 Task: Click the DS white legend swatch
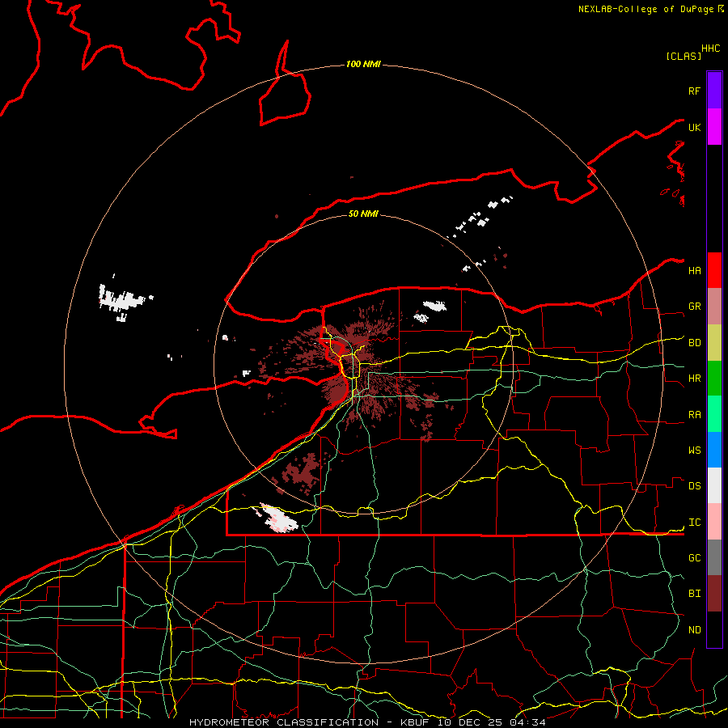714,485
